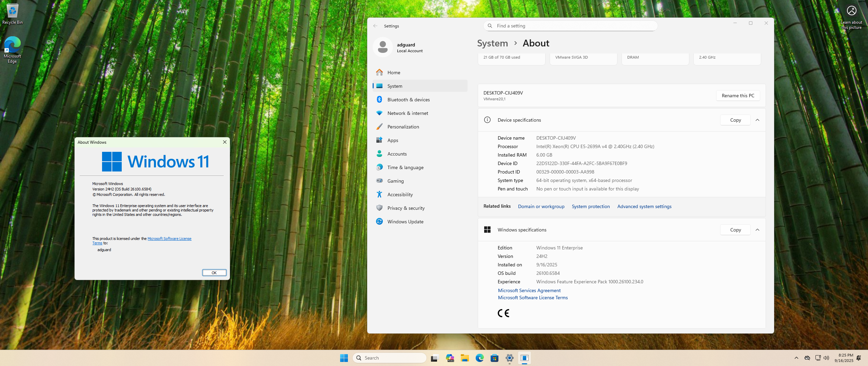Minimize the Settings window
The height and width of the screenshot is (366, 868).
(x=735, y=23)
